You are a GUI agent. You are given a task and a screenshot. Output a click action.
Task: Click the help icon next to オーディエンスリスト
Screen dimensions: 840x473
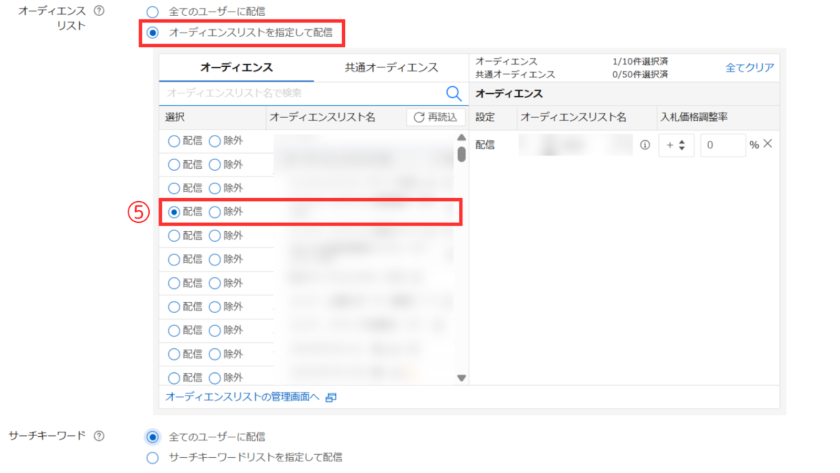point(98,10)
